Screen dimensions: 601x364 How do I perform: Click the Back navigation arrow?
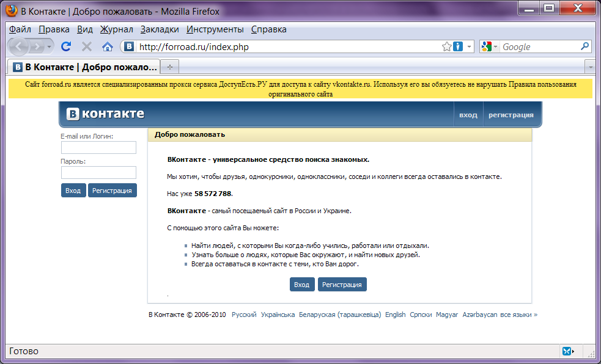point(18,46)
